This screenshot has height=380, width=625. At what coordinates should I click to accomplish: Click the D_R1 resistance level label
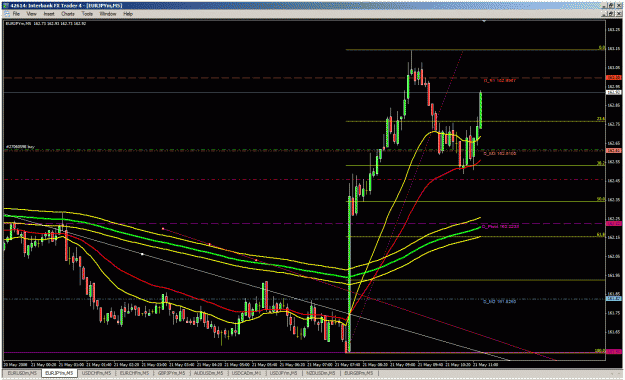[500, 81]
